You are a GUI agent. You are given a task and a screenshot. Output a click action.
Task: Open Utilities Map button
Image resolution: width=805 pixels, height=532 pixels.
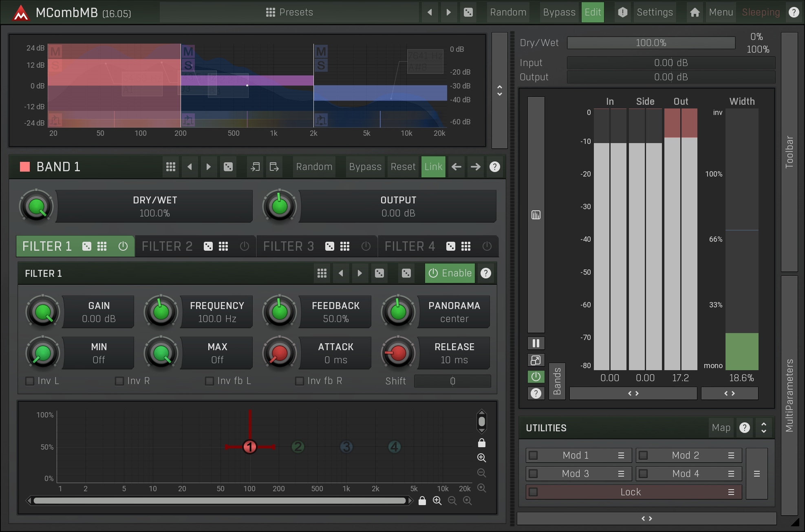click(x=721, y=428)
